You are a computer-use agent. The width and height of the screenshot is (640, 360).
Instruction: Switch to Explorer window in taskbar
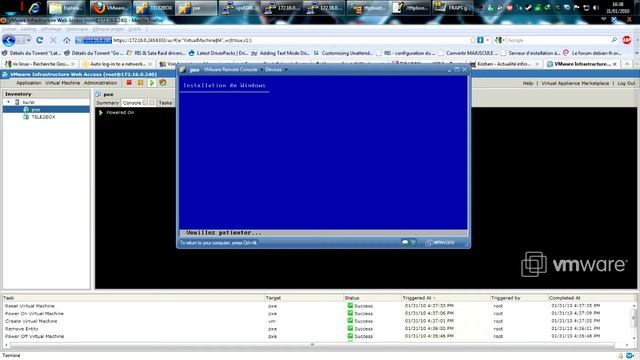click(66, 8)
